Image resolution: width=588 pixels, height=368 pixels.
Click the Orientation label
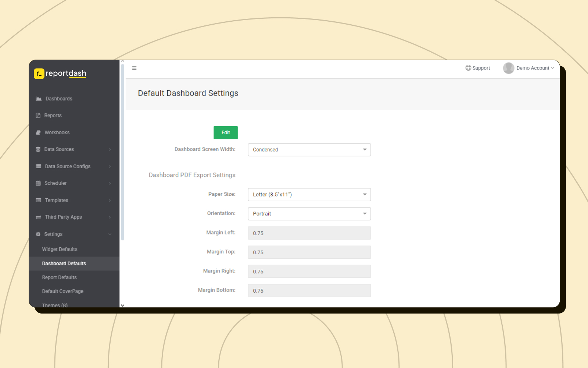(x=221, y=213)
